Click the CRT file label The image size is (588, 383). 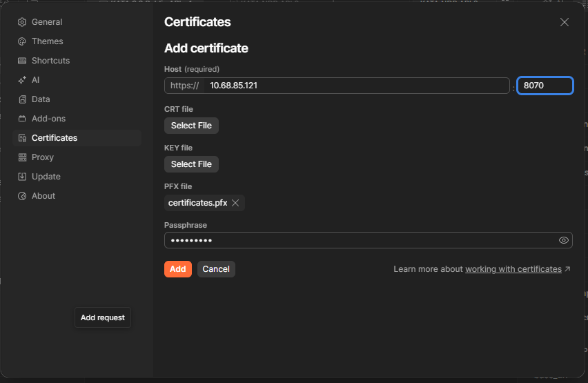pos(179,109)
